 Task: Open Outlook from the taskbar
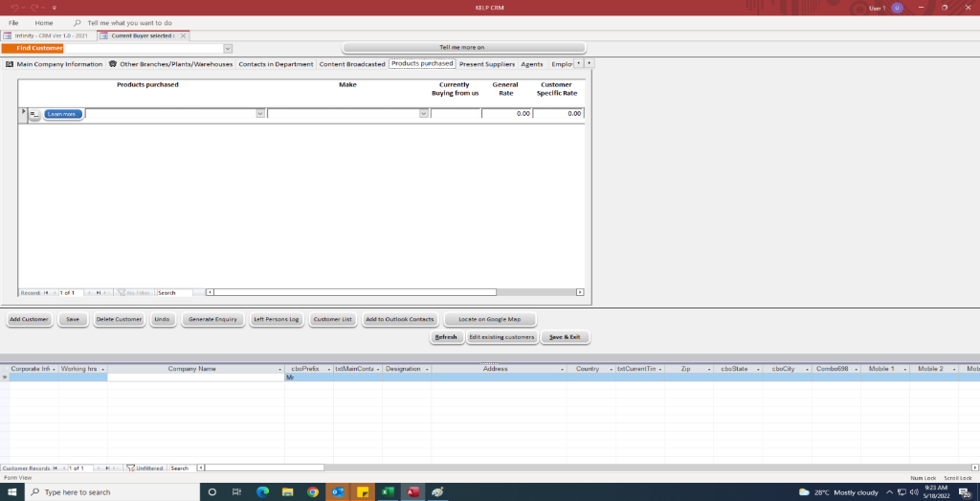(338, 491)
